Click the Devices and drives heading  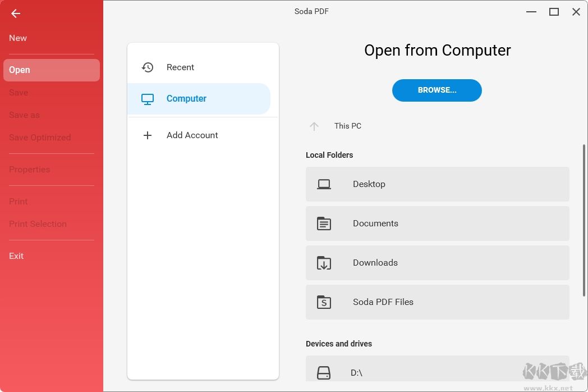tap(339, 344)
